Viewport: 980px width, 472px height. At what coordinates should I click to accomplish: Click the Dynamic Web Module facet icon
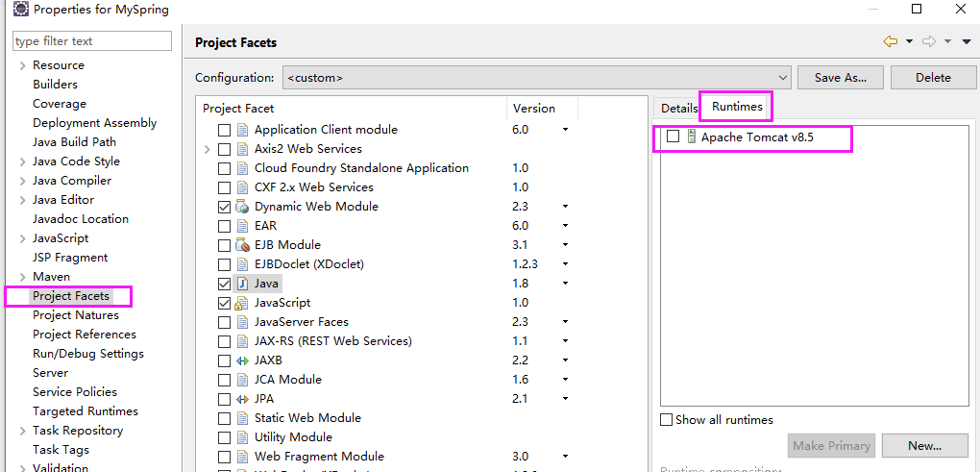click(x=242, y=207)
